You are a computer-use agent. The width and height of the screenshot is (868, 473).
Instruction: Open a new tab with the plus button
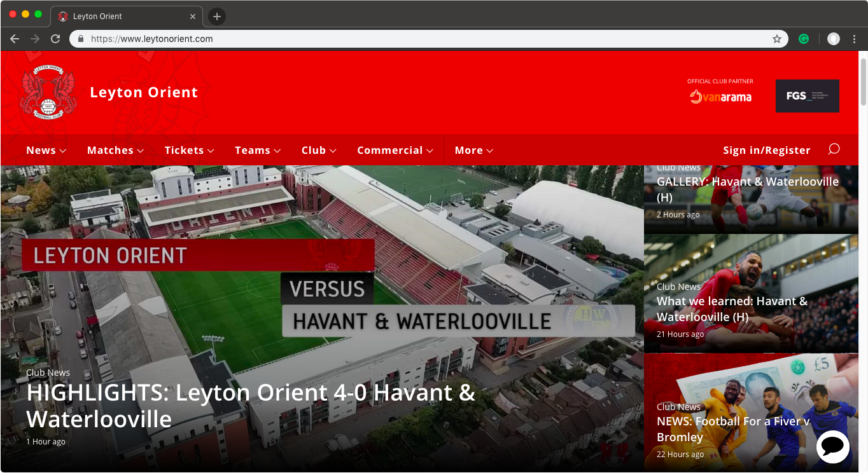pos(217,17)
